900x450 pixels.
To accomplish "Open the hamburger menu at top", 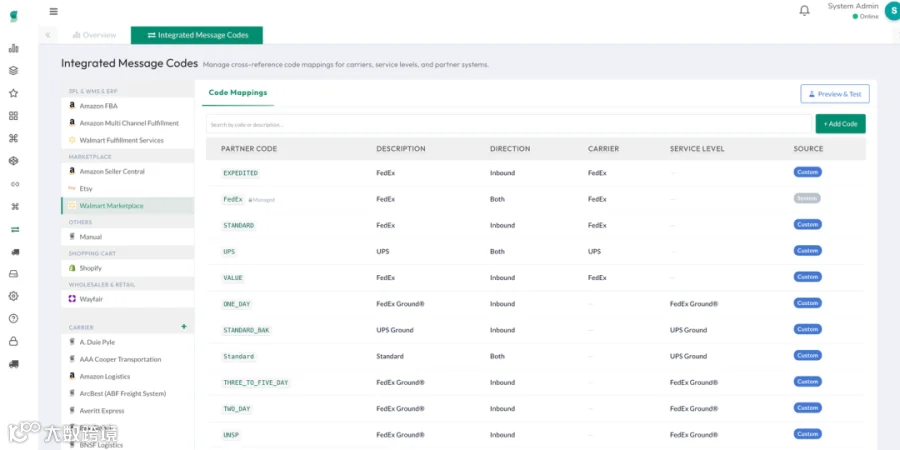I will pyautogui.click(x=53, y=11).
